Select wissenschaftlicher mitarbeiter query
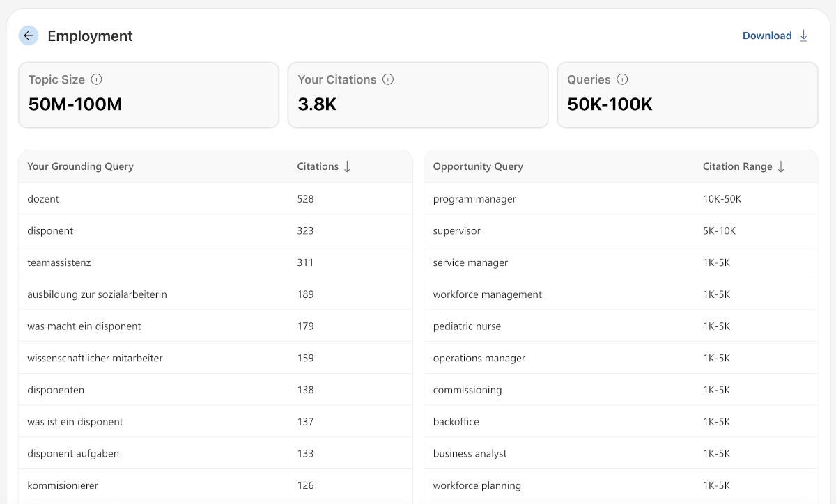The image size is (836, 504). point(215,358)
